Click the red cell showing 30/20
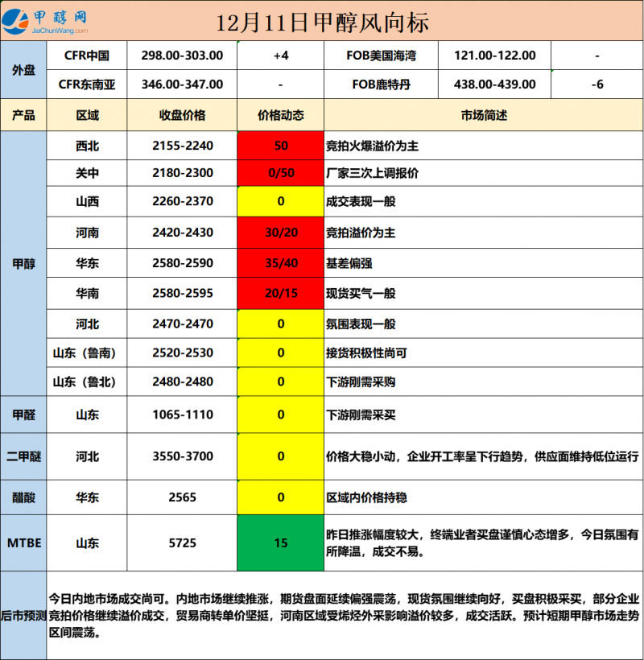The width and height of the screenshot is (644, 660). [281, 233]
